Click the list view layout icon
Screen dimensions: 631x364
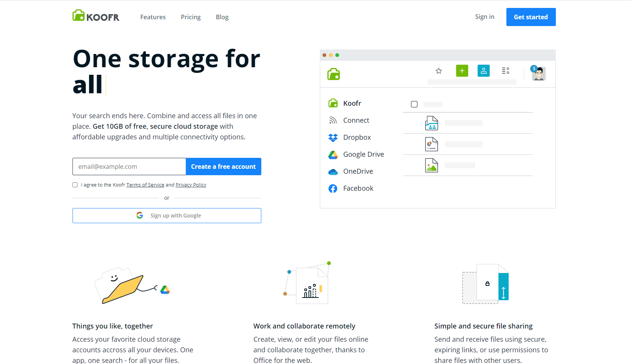tap(506, 71)
